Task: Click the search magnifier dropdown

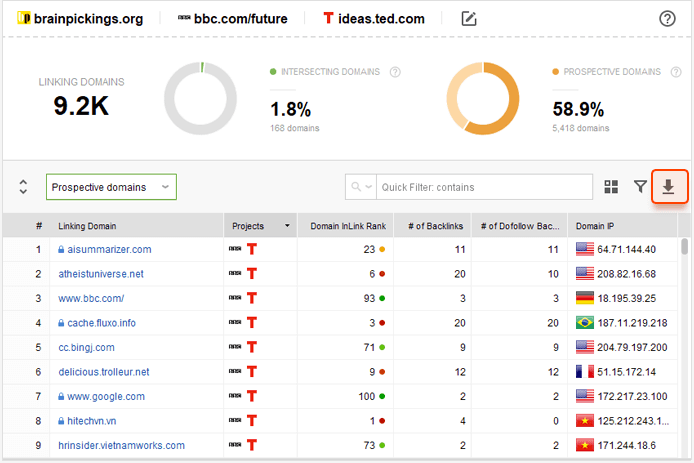Action: coord(361,187)
